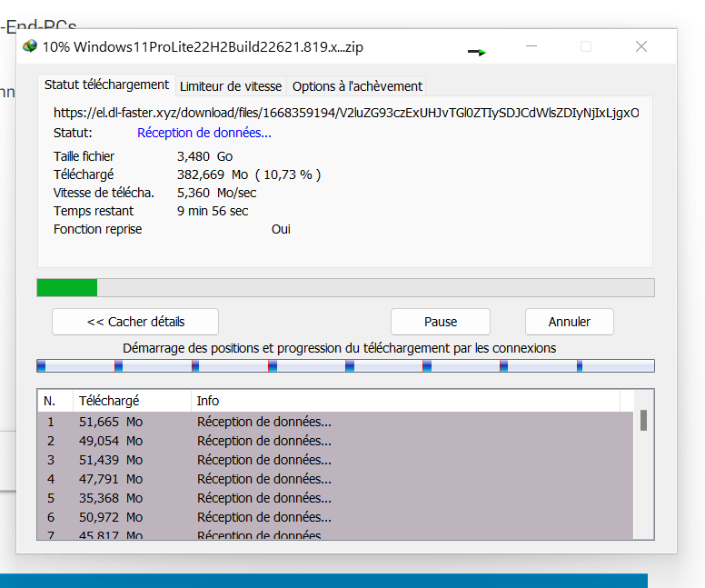Select connection row 3 with 51,439 Mo
705x588 pixels.
click(335, 460)
